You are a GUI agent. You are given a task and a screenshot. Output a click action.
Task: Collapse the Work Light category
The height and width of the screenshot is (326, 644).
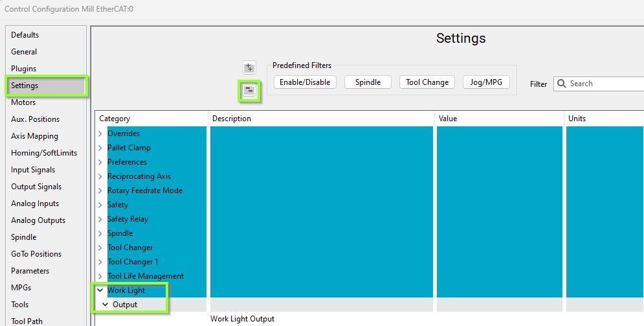(100, 290)
